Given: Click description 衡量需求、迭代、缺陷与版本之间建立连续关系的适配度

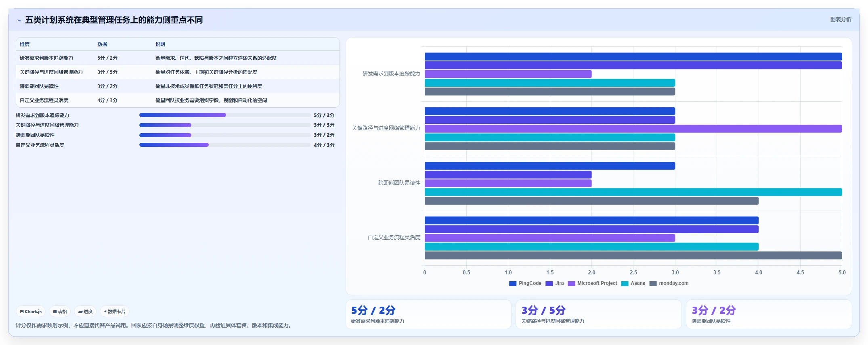Looking at the screenshot, I should [216, 58].
